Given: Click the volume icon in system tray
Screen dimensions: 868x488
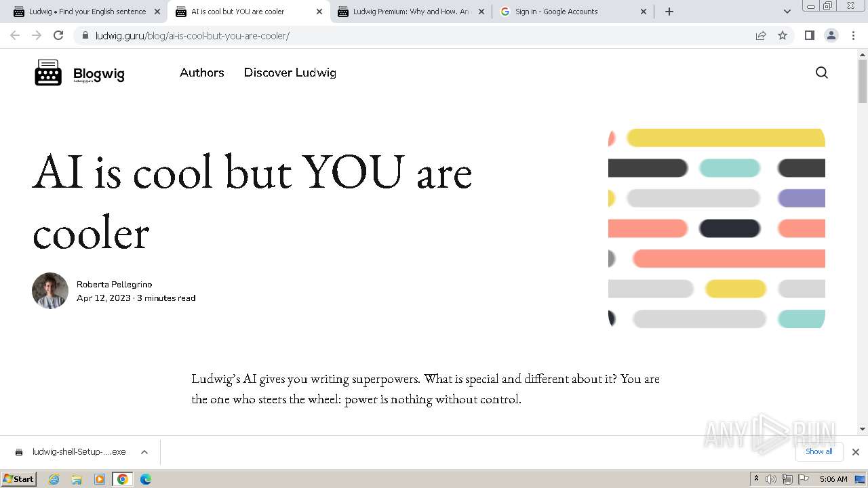Looking at the screenshot, I should [x=771, y=479].
